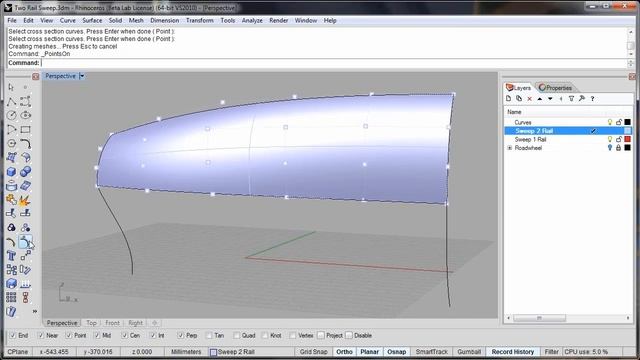Click the Ungroup objects tool
640x360 pixels.
coord(25,227)
